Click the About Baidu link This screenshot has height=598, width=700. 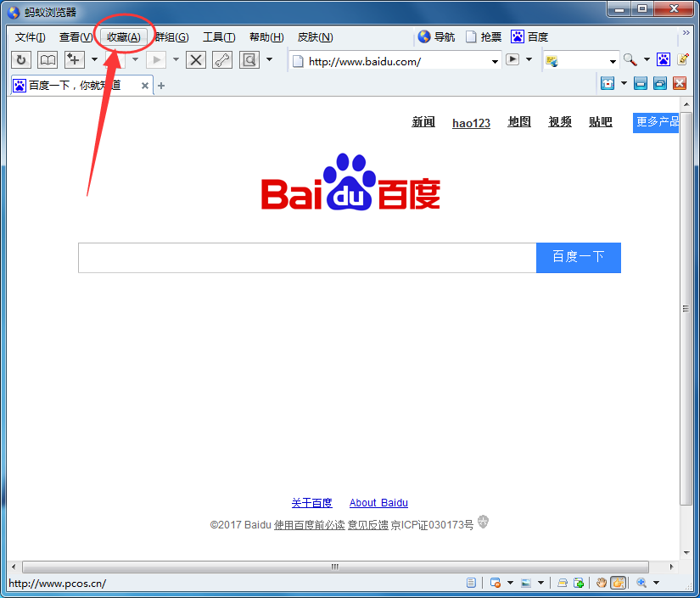tap(378, 503)
